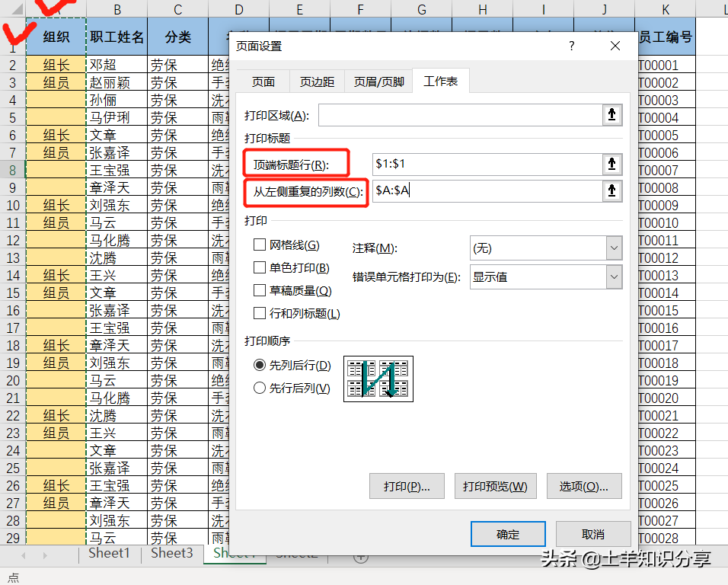Select the 先列后行 radio button
728x585 pixels.
point(260,365)
